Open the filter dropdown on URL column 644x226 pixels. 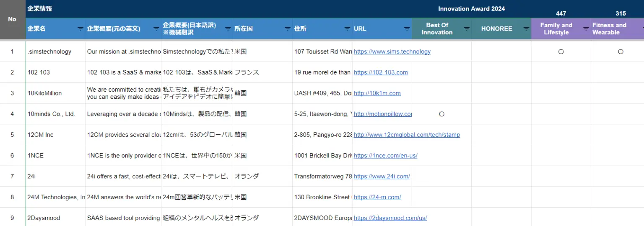coord(407,29)
